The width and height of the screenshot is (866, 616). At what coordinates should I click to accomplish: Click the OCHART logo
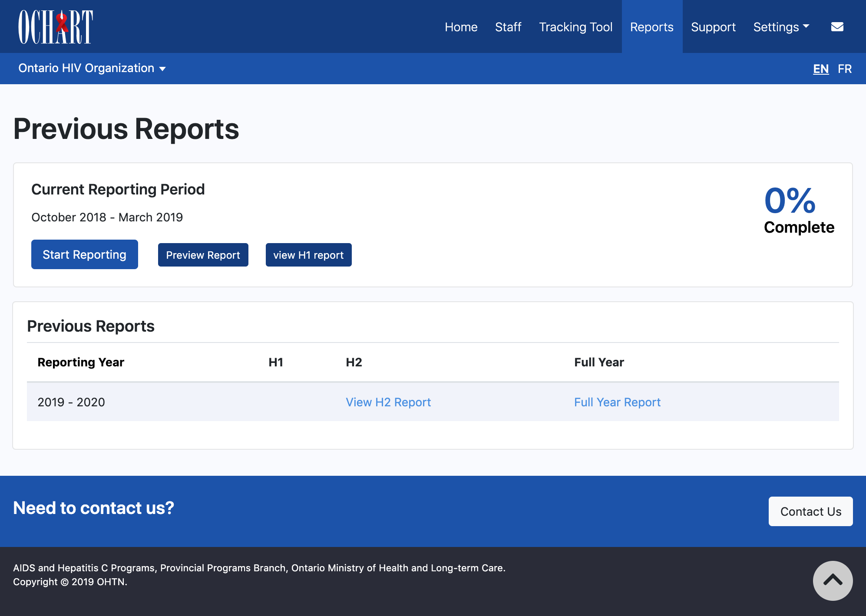pyautogui.click(x=55, y=26)
